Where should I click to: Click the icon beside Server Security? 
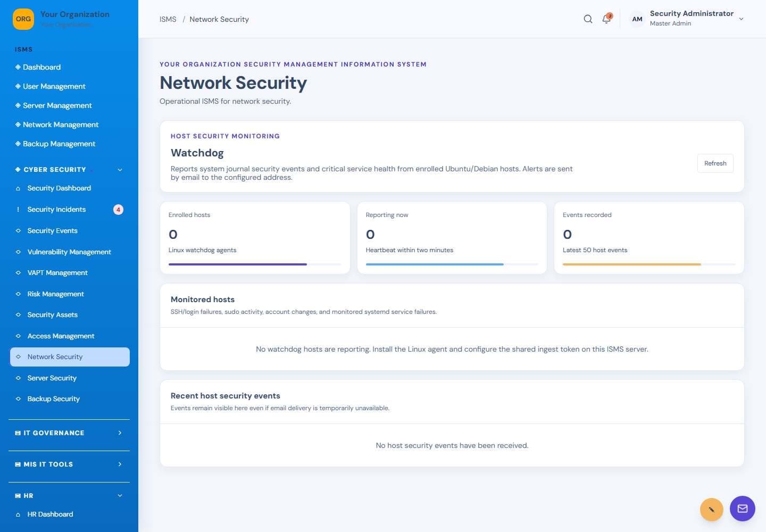pos(18,378)
